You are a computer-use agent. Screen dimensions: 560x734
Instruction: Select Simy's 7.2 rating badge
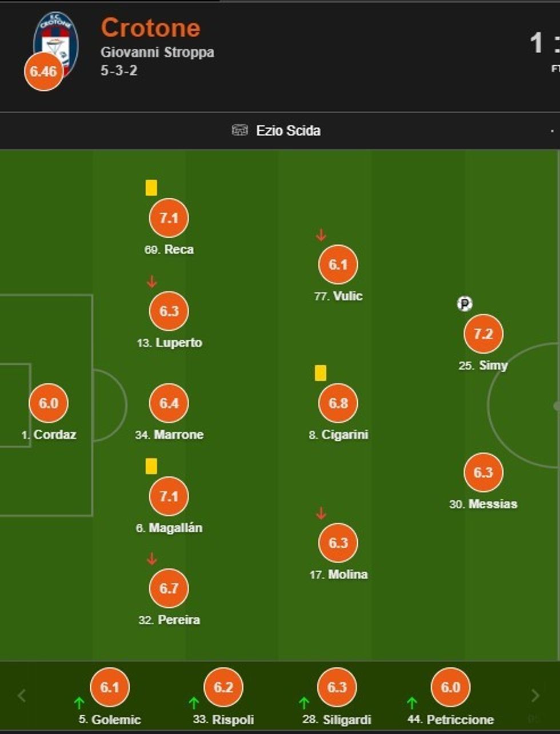[x=483, y=334]
